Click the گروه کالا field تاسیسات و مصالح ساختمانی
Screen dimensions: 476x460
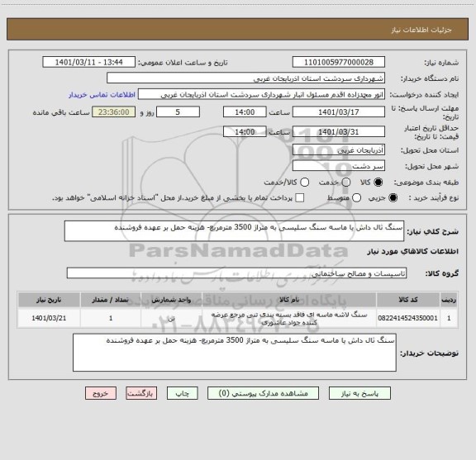pos(236,273)
